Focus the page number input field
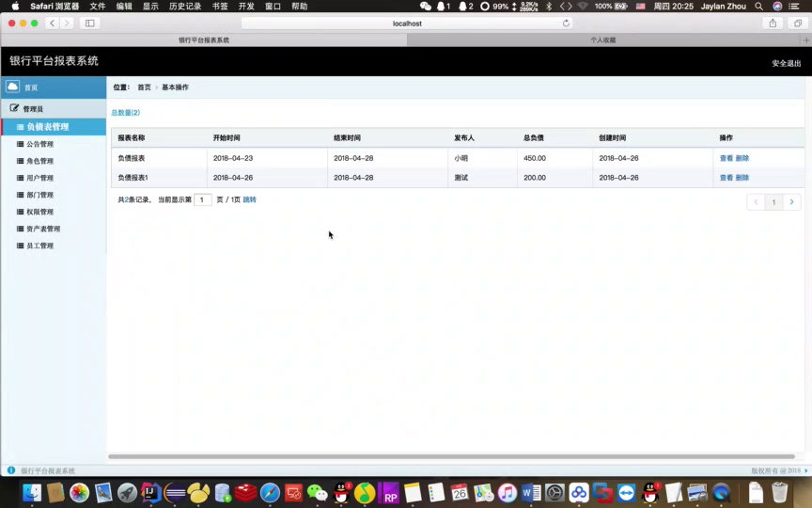Screen dimensions: 812x508 pyautogui.click(x=202, y=199)
